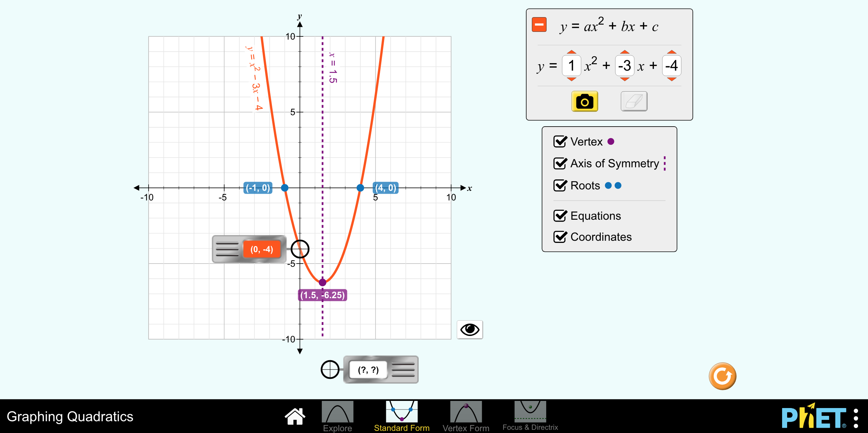This screenshot has height=433, width=868.
Task: Go to the home screen icon
Action: coord(295,416)
